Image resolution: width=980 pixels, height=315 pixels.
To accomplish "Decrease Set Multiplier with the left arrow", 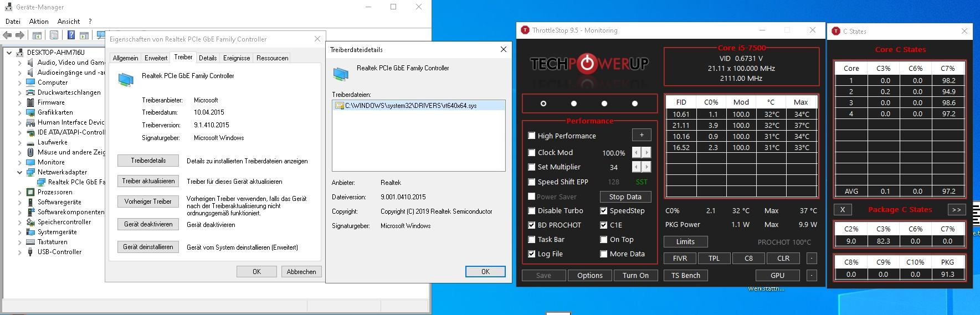I will tap(637, 167).
